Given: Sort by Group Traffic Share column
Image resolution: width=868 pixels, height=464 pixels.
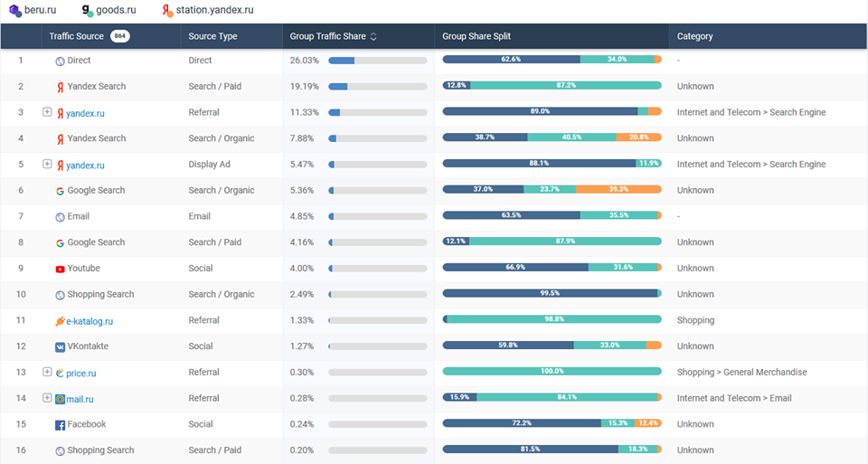Looking at the screenshot, I should pyautogui.click(x=373, y=37).
